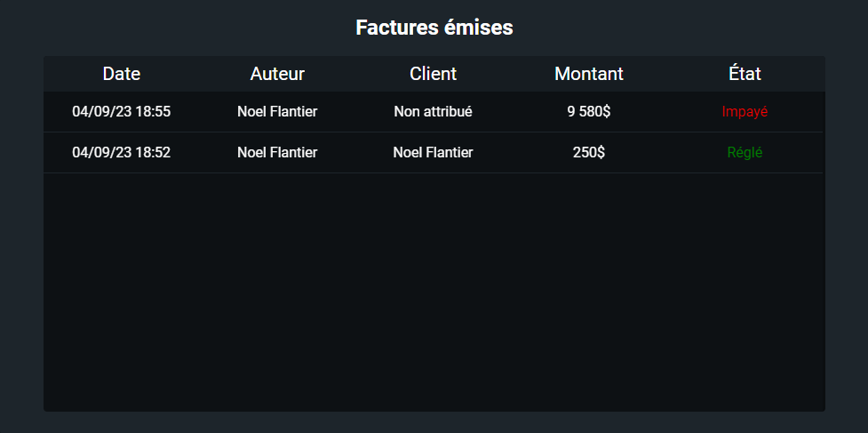Click the 9 580$ amount cell
The height and width of the screenshot is (433, 868).
589,112
